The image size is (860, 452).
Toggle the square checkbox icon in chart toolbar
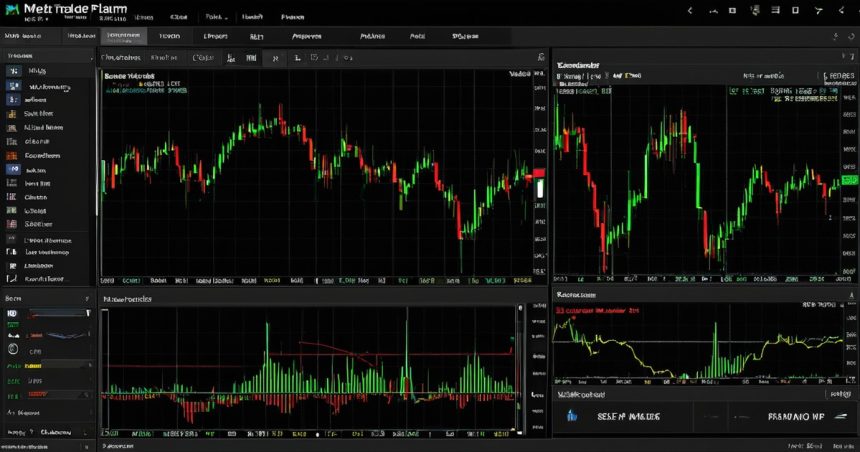(314, 58)
